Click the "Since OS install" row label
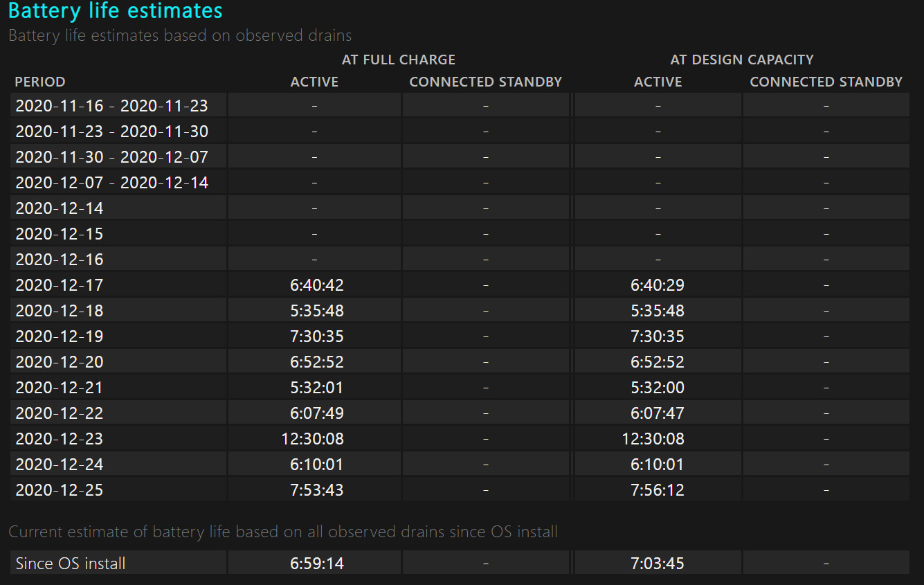Screen dimensions: 924x585 tap(71, 564)
